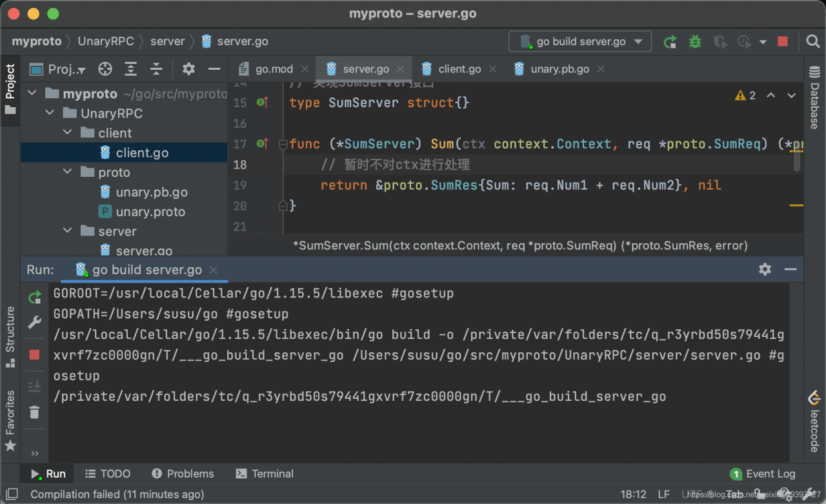The width and height of the screenshot is (826, 504).
Task: Click Scroll to End icon in Run panel
Action: point(35,386)
